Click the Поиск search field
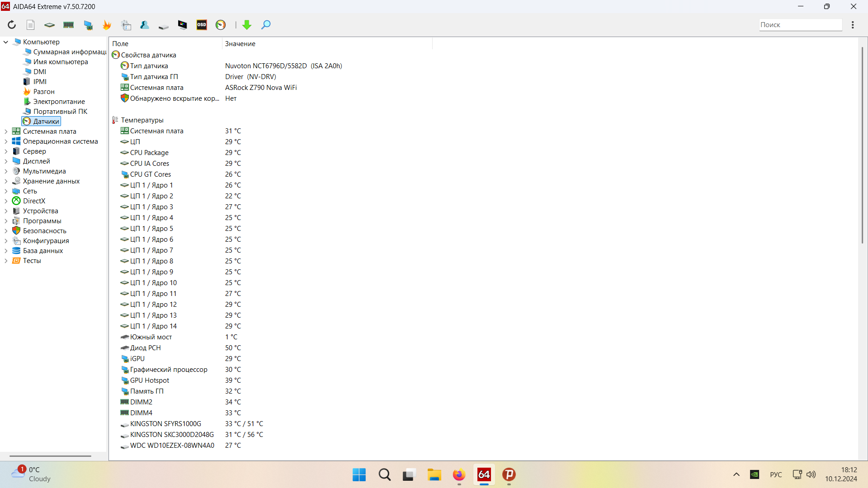This screenshot has width=868, height=488. click(800, 25)
